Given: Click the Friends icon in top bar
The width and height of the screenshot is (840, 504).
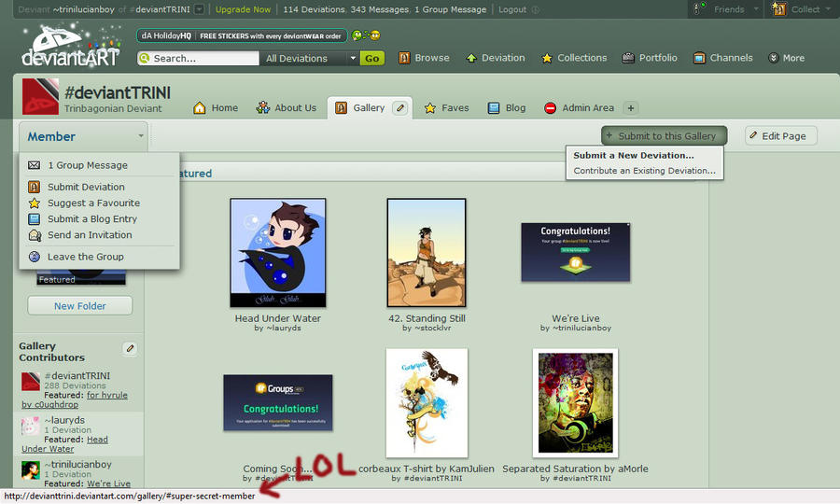Looking at the screenshot, I should click(699, 8).
